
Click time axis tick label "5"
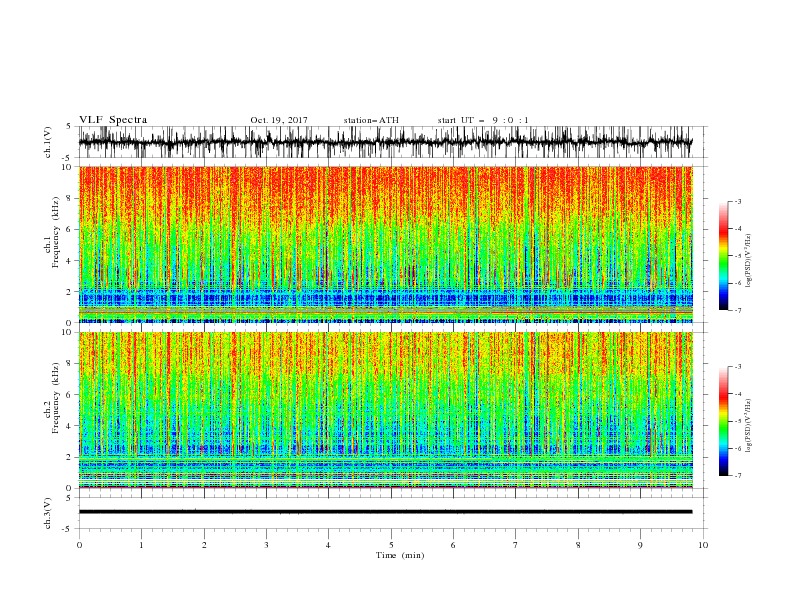391,545
